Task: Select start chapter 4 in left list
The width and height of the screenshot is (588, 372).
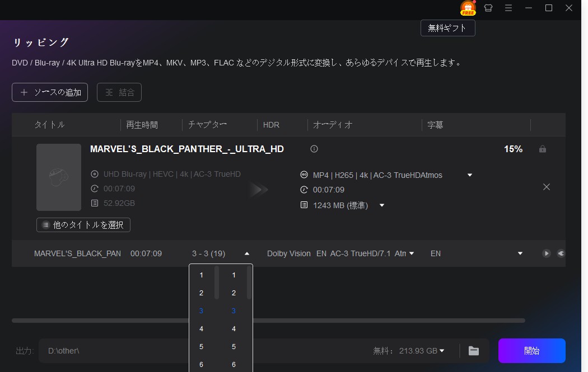Action: click(x=202, y=329)
